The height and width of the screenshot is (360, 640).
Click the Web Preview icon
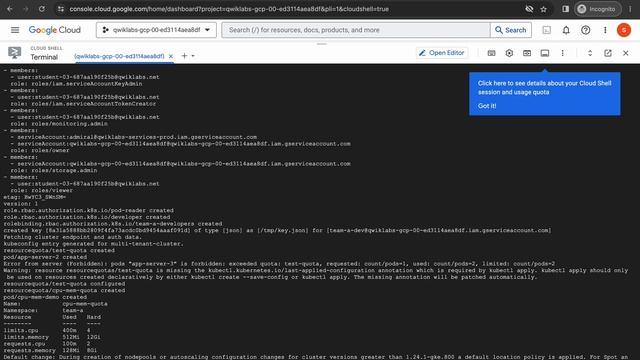tap(527, 53)
